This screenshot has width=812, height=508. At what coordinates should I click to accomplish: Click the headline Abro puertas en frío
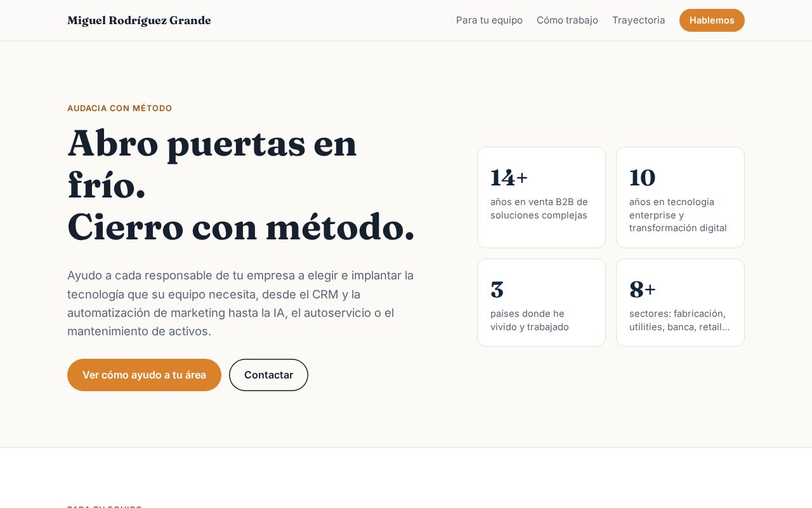tap(212, 163)
